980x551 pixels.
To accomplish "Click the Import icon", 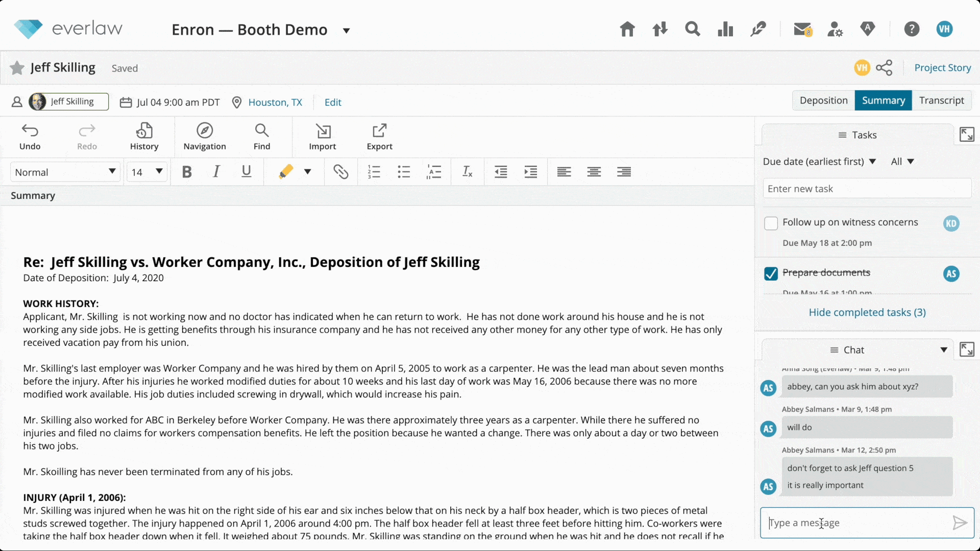I will [x=322, y=137].
